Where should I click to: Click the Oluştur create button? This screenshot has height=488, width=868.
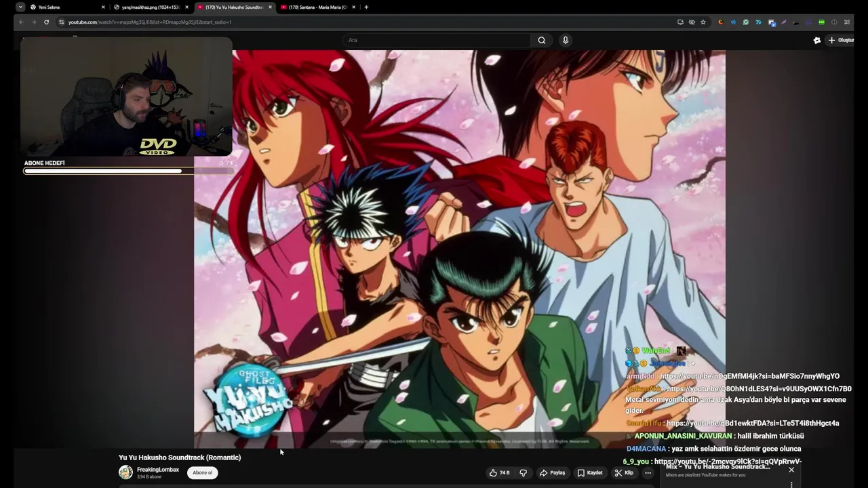[841, 40]
